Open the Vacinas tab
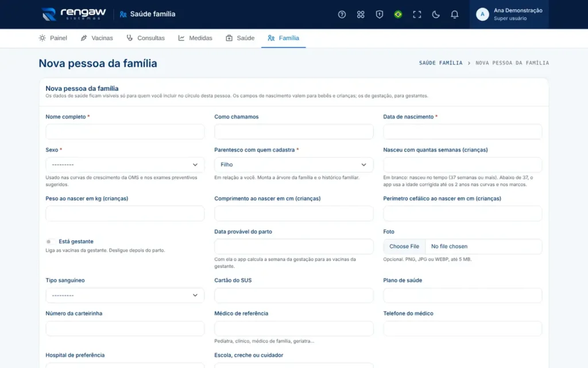Screen dimensions: 588x368 (x=96, y=38)
